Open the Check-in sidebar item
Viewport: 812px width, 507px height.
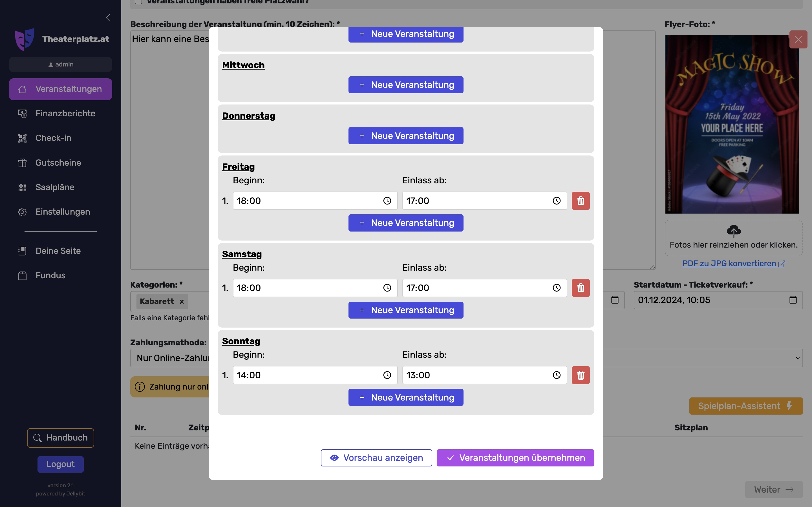(53, 138)
